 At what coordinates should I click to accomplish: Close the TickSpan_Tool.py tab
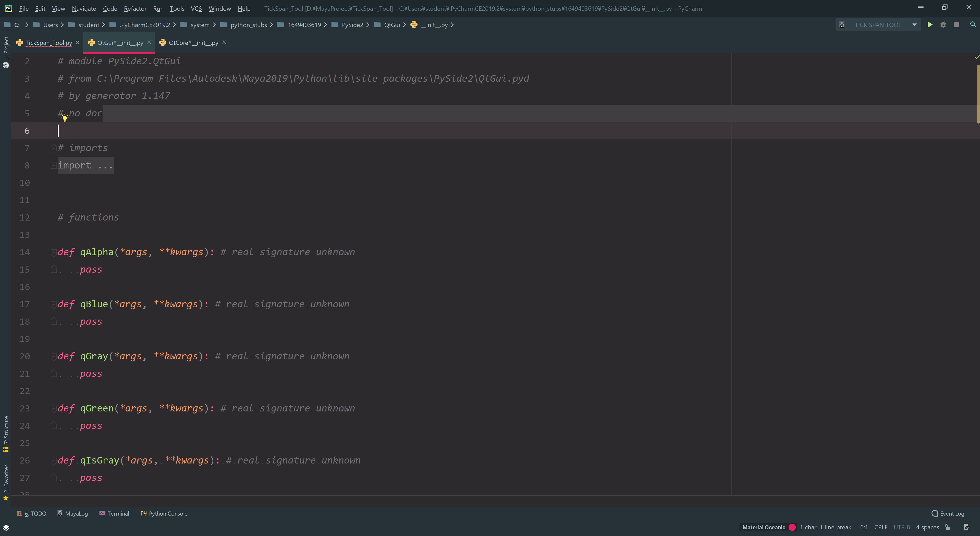click(x=78, y=42)
